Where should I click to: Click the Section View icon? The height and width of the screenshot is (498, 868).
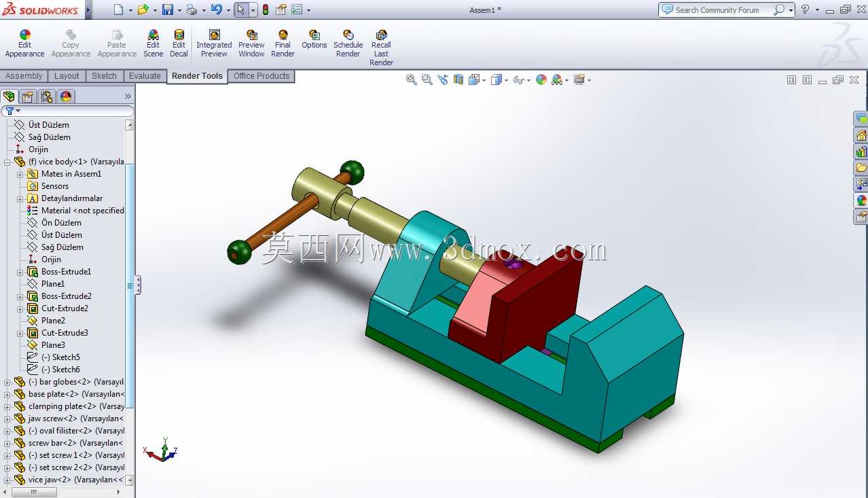458,79
